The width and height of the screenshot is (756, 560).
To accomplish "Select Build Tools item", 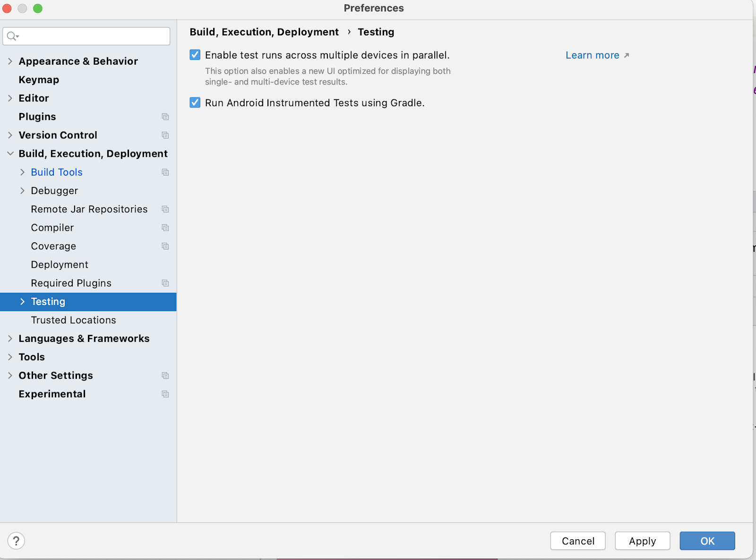I will [x=57, y=172].
